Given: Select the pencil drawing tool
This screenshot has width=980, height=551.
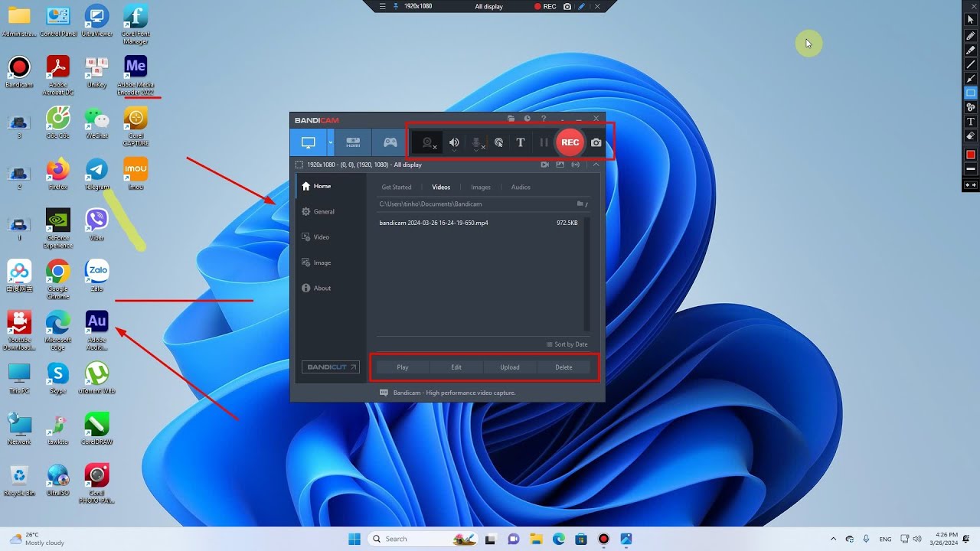Looking at the screenshot, I should [971, 36].
